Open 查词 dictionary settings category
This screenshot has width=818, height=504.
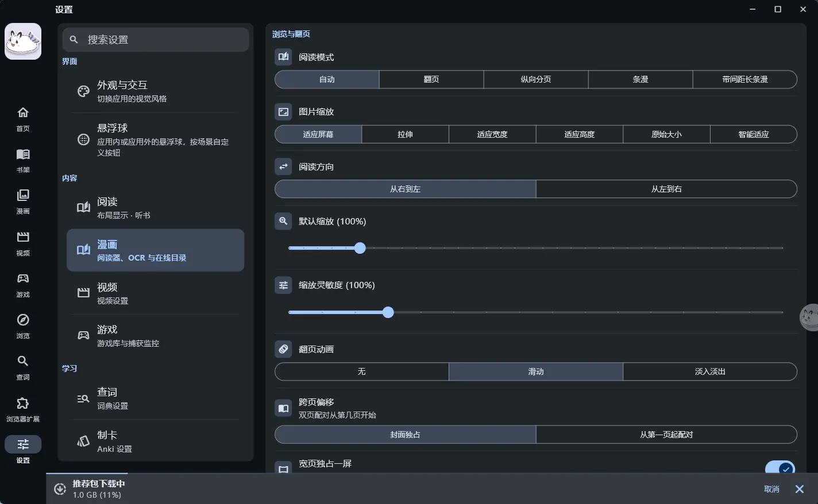click(156, 398)
